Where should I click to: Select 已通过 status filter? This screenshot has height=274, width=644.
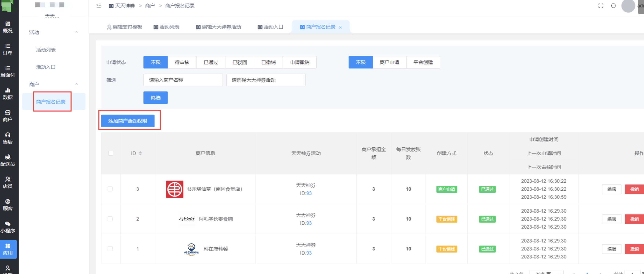point(211,62)
